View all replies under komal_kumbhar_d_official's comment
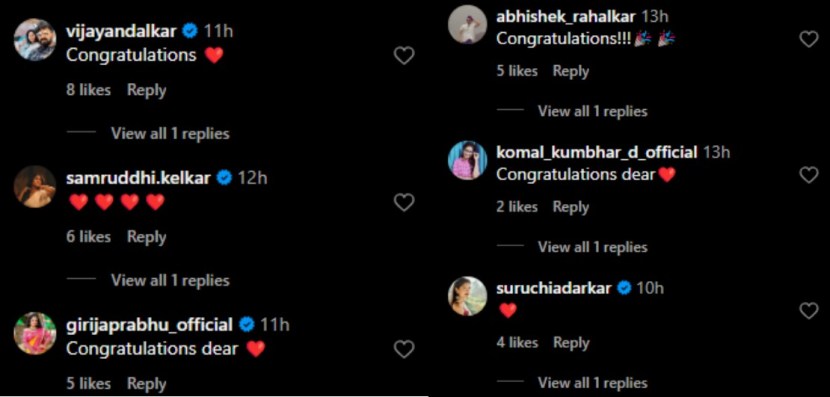Image resolution: width=830 pixels, height=397 pixels. [x=592, y=247]
